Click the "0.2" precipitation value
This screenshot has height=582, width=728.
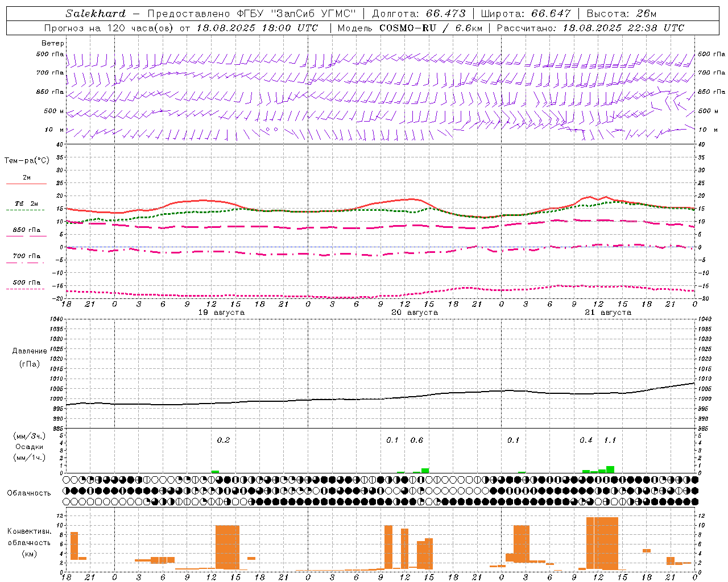point(224,440)
